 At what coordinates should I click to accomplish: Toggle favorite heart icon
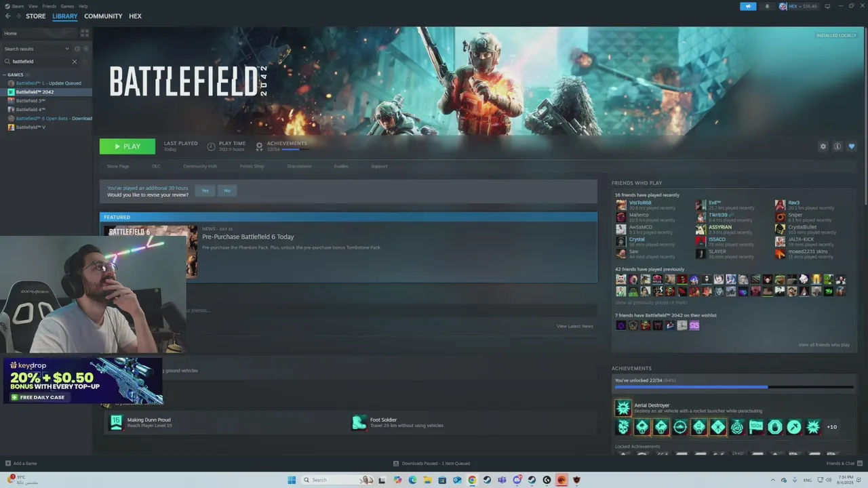[x=852, y=146]
